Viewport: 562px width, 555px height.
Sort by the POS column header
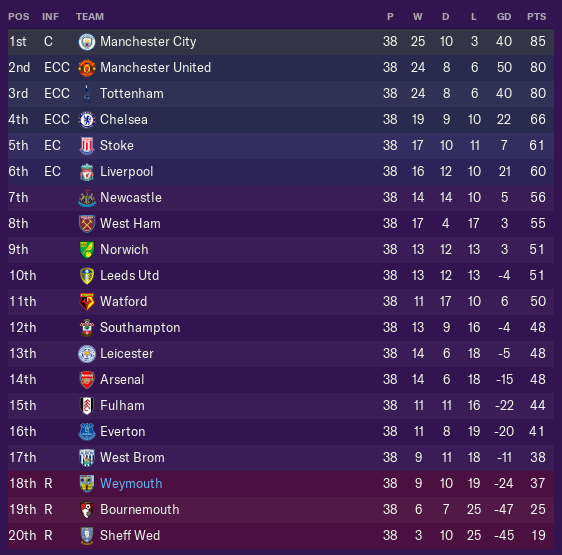[x=19, y=16]
